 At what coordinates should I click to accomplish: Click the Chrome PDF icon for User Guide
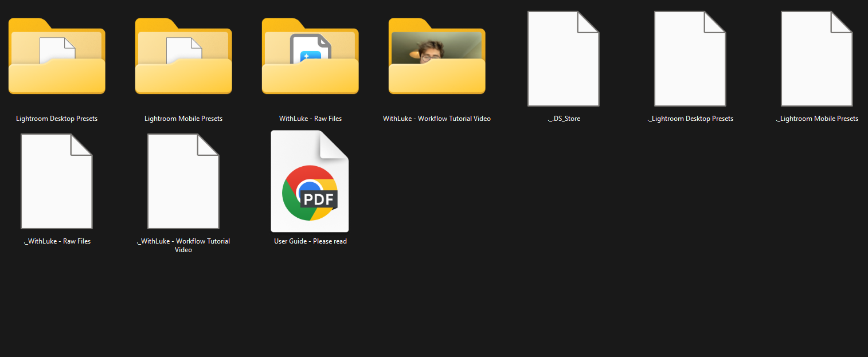click(310, 181)
